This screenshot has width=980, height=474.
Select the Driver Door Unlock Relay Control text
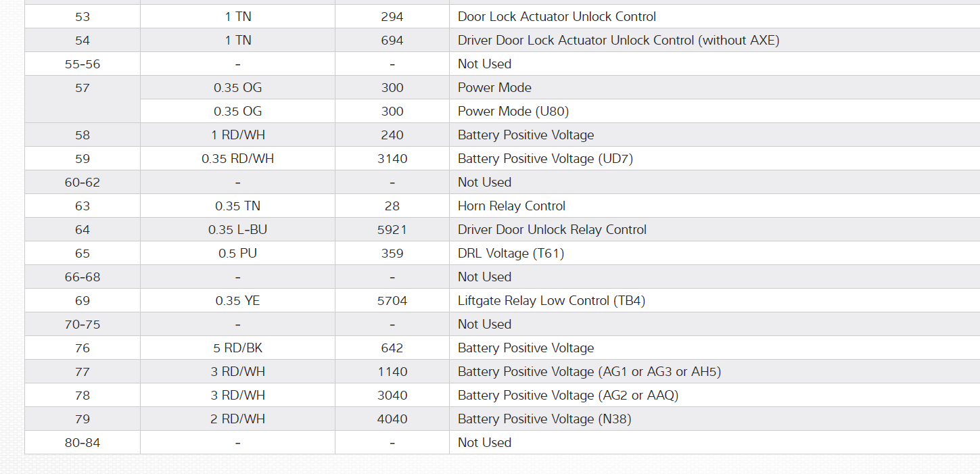552,230
